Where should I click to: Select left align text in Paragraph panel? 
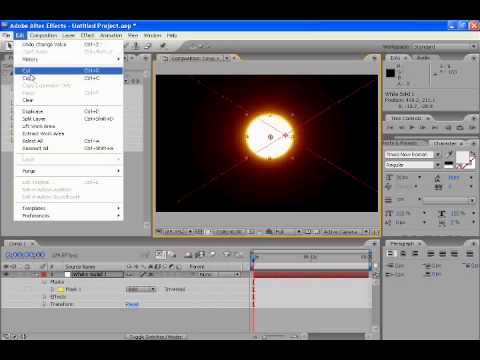pos(391,254)
